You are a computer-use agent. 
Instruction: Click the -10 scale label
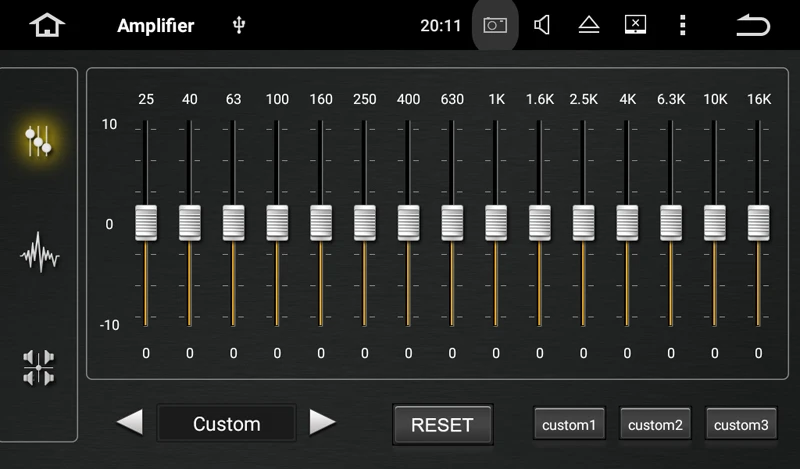[109, 325]
